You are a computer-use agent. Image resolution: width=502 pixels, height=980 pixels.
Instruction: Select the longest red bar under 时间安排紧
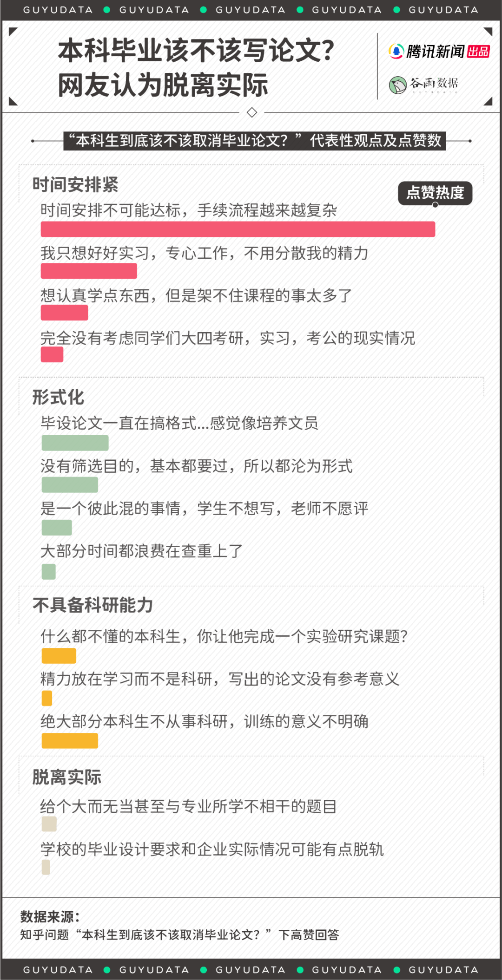(238, 229)
